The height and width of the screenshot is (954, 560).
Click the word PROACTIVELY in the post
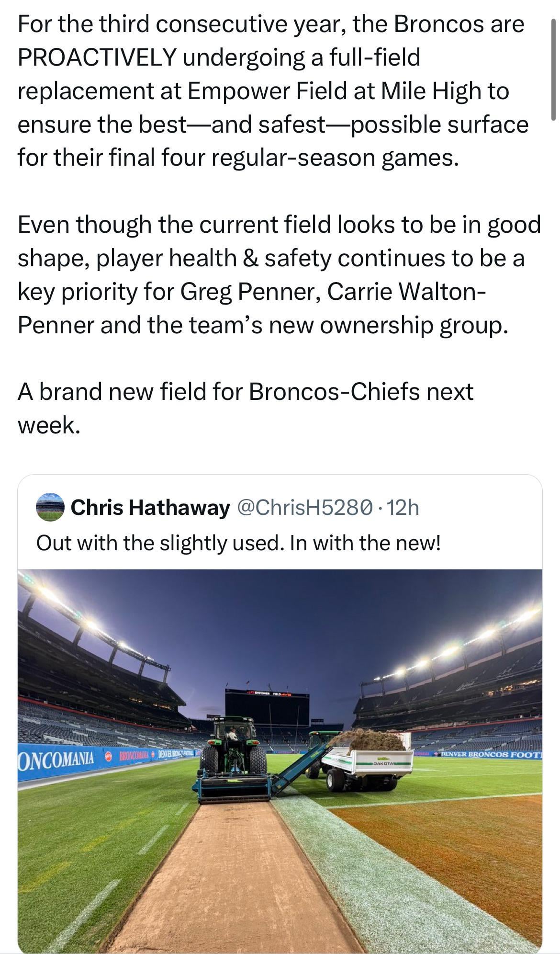(97, 57)
